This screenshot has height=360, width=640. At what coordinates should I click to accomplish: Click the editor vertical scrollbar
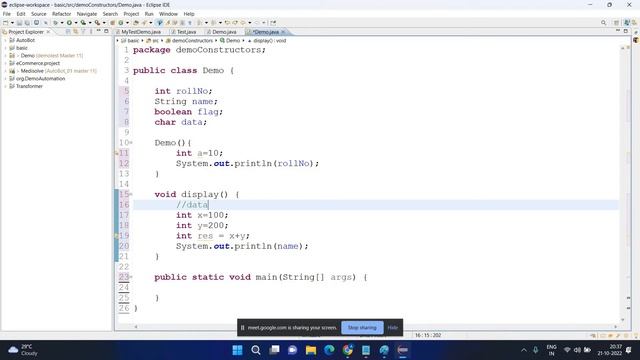click(622, 184)
